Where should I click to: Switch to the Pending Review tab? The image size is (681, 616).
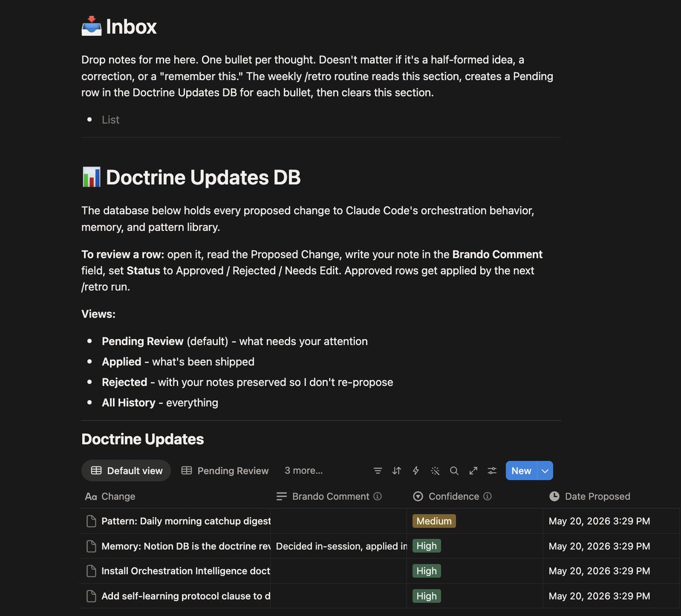(225, 471)
